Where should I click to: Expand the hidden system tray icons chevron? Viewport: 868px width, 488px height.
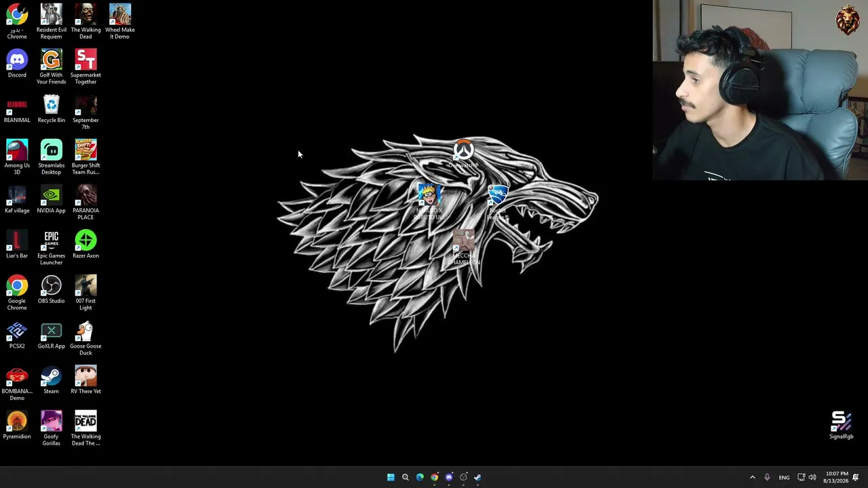(x=753, y=477)
